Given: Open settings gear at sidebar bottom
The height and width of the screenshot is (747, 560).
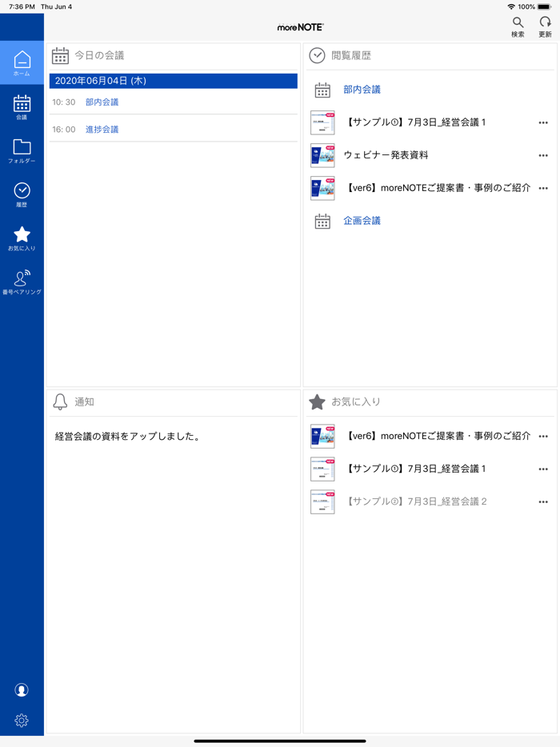Looking at the screenshot, I should tap(22, 721).
